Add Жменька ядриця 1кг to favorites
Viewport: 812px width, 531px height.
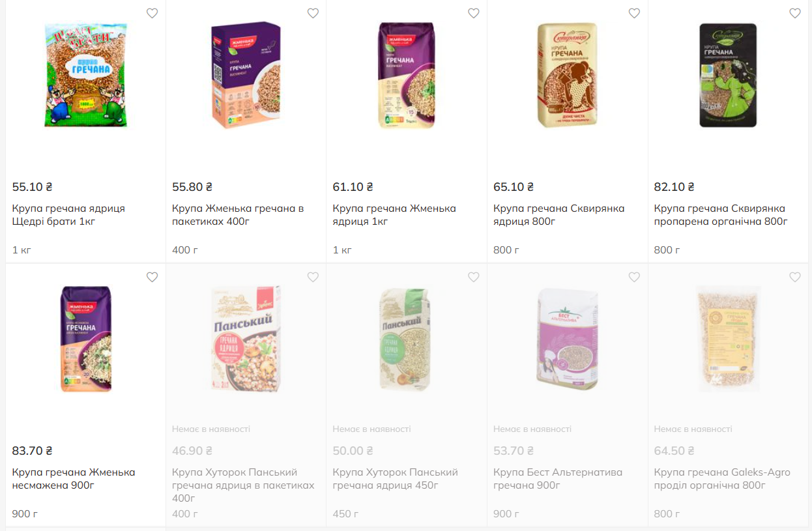point(474,13)
